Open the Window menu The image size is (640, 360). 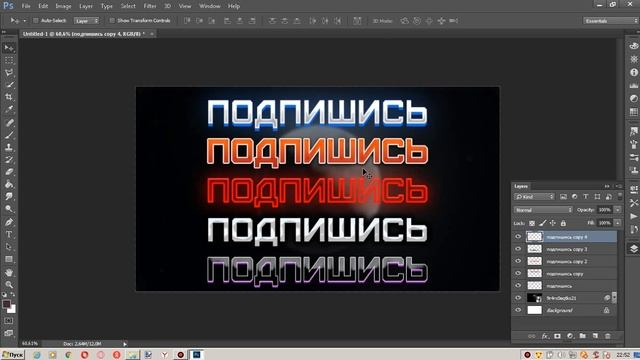pyautogui.click(x=210, y=6)
